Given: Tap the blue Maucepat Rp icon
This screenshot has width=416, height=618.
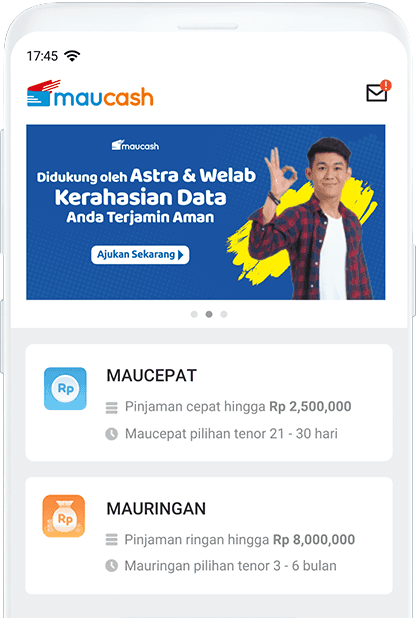Looking at the screenshot, I should point(65,389).
